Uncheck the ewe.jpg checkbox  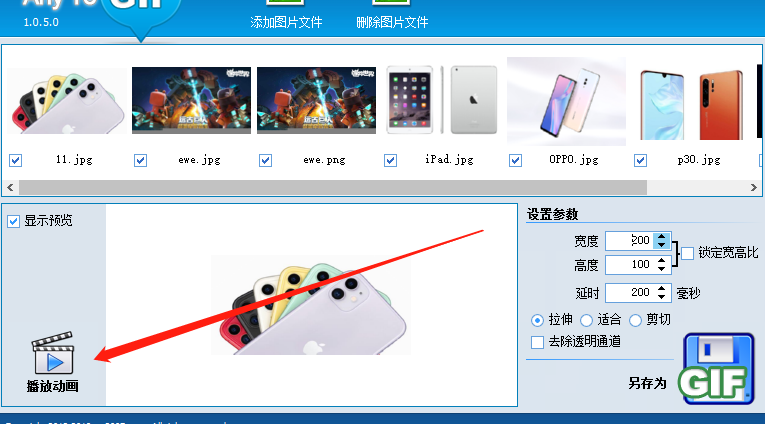(x=141, y=161)
